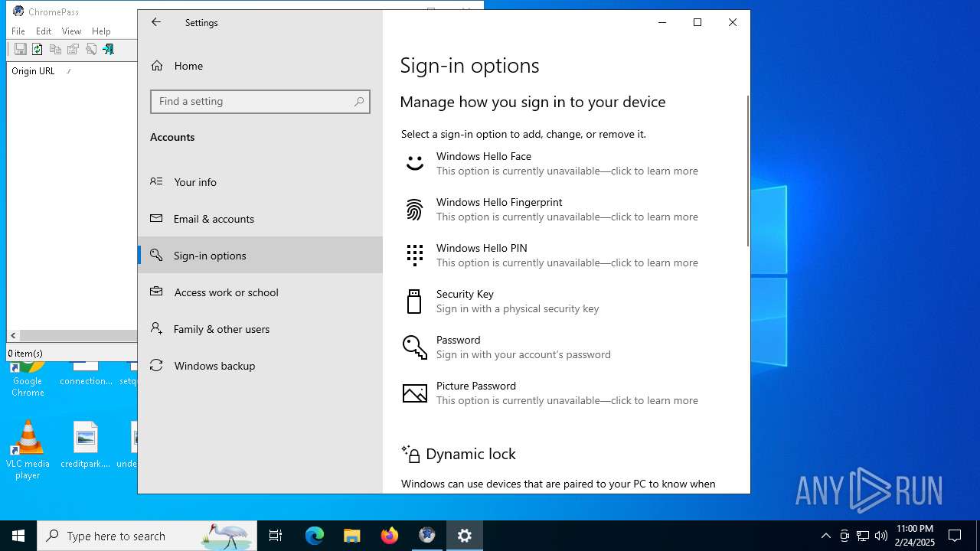Click ChromePass scroll-left arrow
The width and height of the screenshot is (980, 551).
coord(13,335)
